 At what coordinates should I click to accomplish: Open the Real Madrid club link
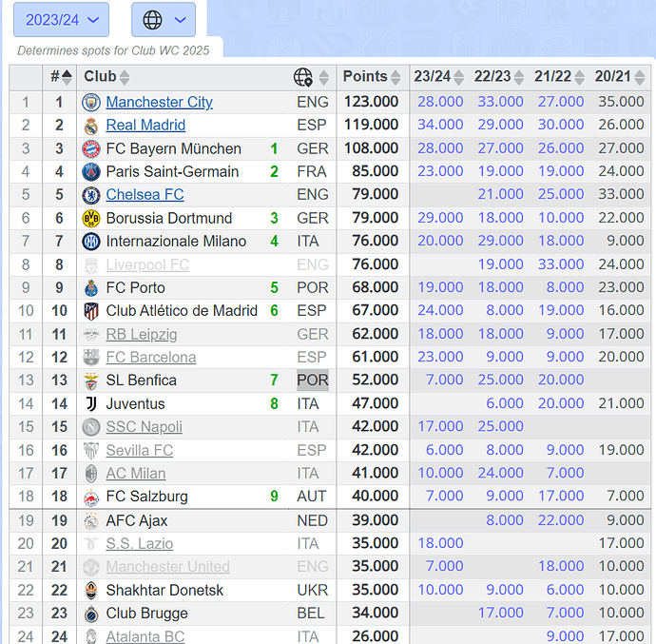(145, 126)
